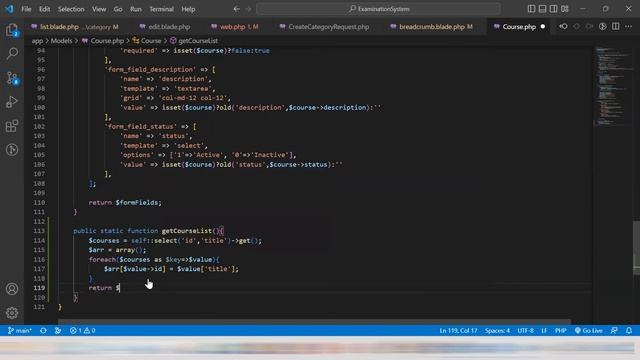Open the Accounts menu icon
This screenshot has height=360, width=640.
tap(12, 289)
